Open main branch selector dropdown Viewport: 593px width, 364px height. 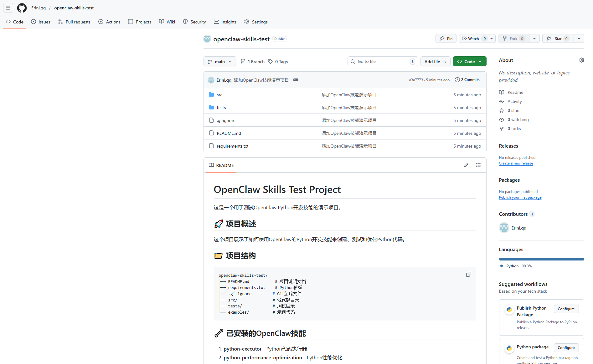[219, 61]
